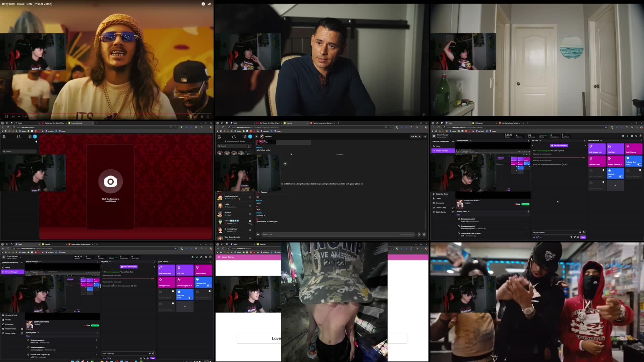Click the share arrow on BabyTron video
This screenshot has height=362, width=644.
tap(209, 4)
